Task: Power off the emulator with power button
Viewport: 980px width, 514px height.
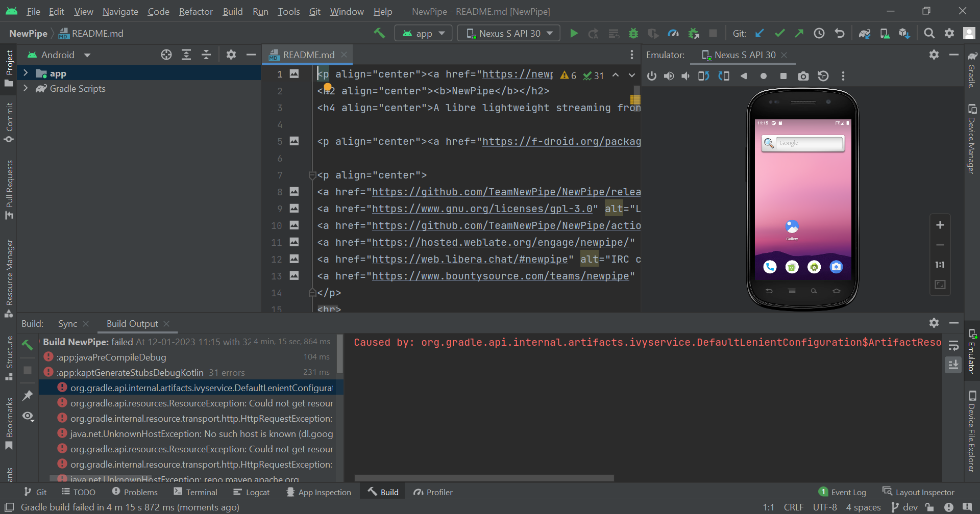Action: coord(652,76)
